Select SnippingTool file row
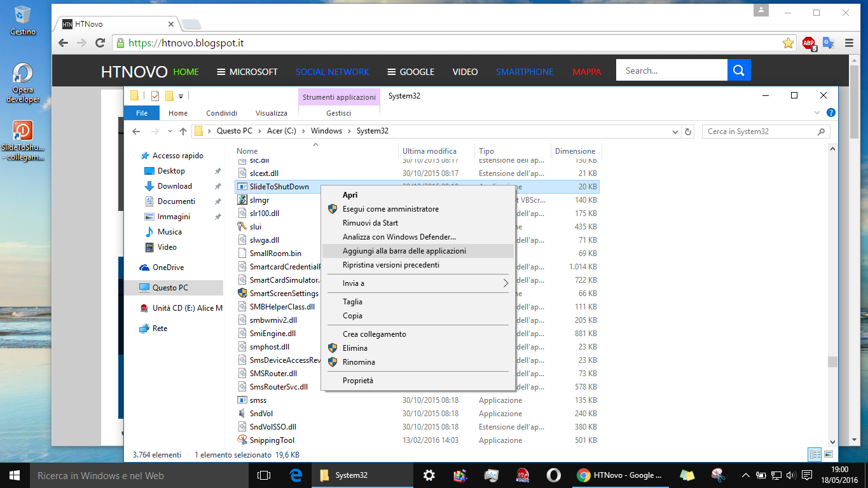 pos(417,440)
